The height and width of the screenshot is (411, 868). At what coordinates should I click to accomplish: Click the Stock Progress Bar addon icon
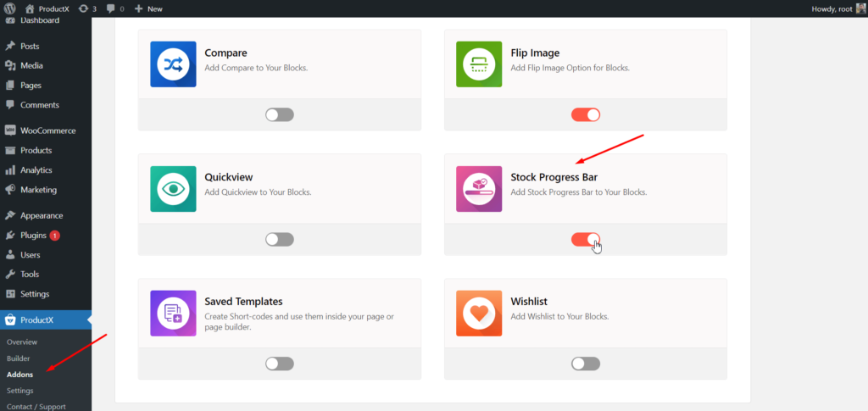pos(479,189)
